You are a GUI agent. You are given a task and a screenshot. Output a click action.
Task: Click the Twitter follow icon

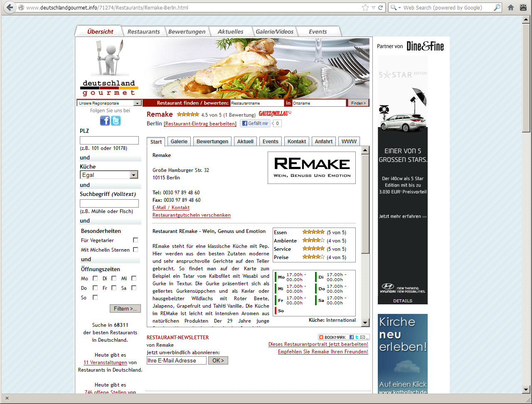[116, 120]
